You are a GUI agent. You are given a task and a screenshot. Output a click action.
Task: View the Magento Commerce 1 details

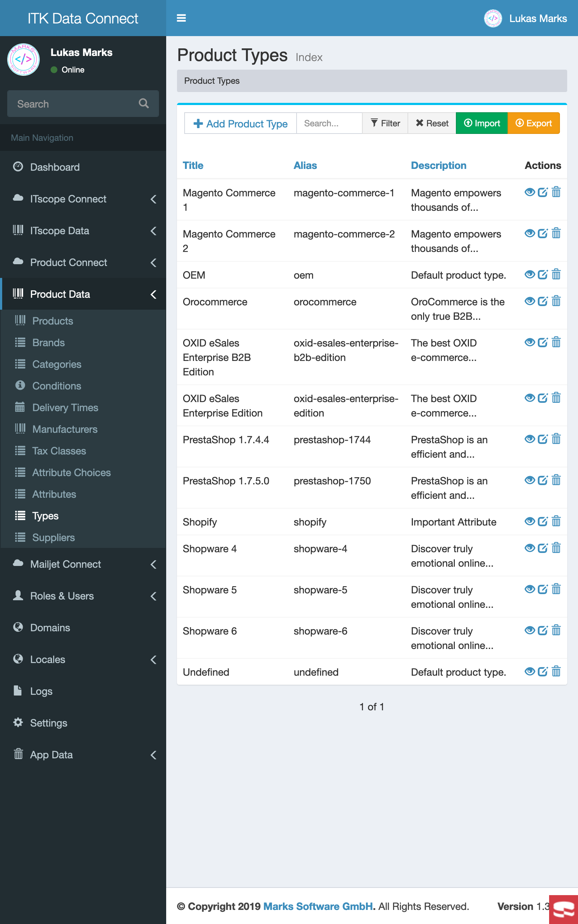(x=530, y=192)
